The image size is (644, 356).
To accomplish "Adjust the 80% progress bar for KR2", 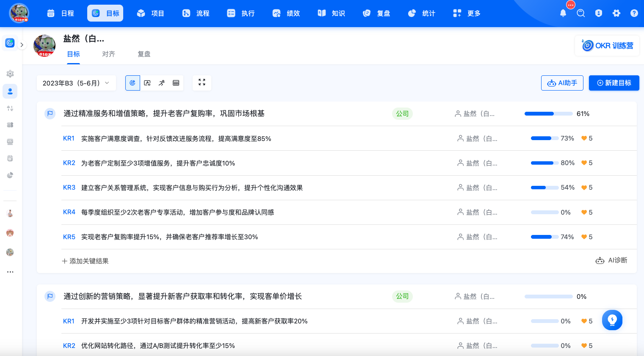I will pyautogui.click(x=544, y=163).
